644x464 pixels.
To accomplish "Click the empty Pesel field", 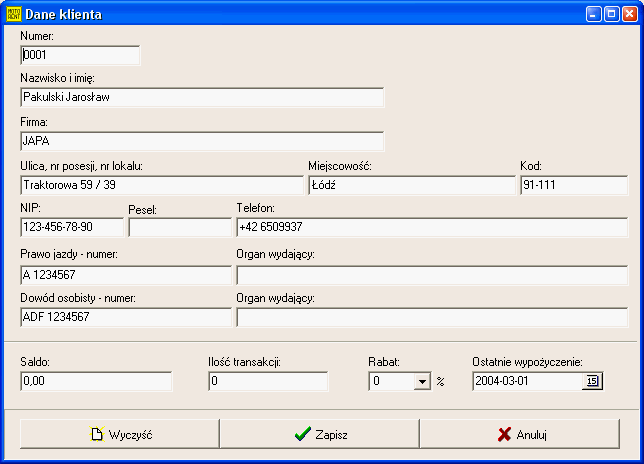I will click(x=179, y=228).
